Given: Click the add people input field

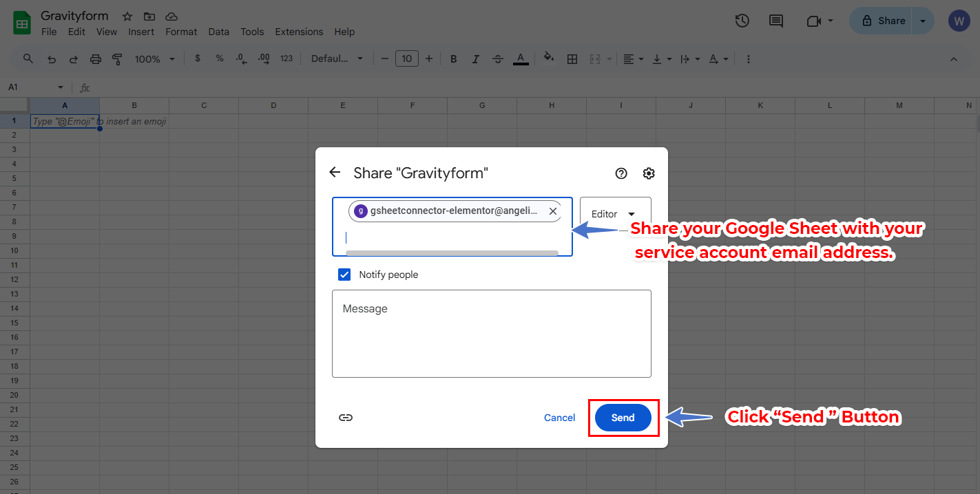Looking at the screenshot, I should [452, 227].
